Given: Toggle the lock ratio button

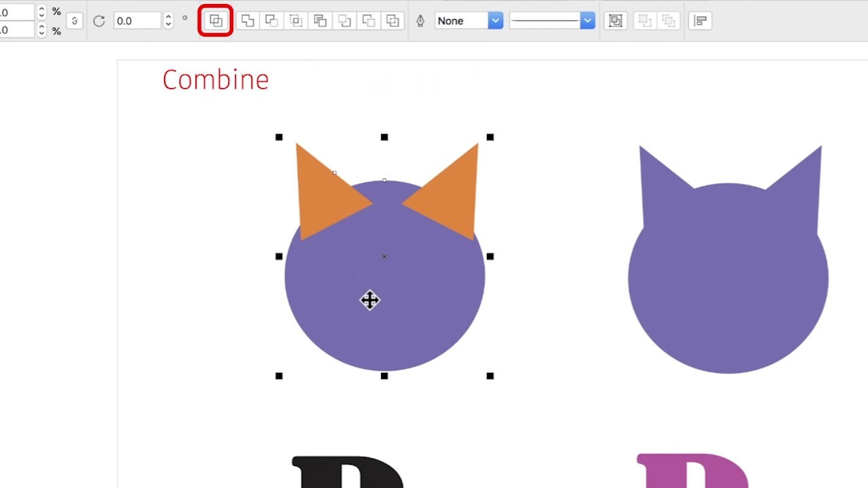Looking at the screenshot, I should pos(75,21).
